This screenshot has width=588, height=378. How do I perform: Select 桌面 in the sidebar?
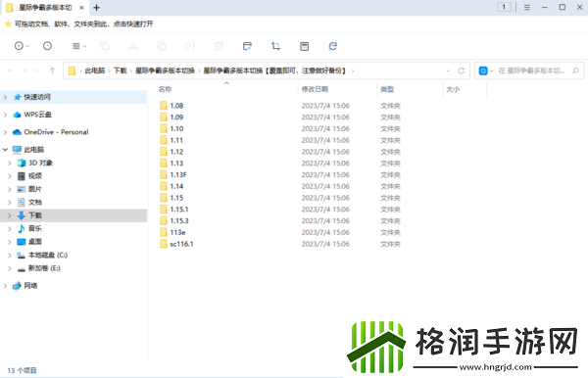pos(35,242)
